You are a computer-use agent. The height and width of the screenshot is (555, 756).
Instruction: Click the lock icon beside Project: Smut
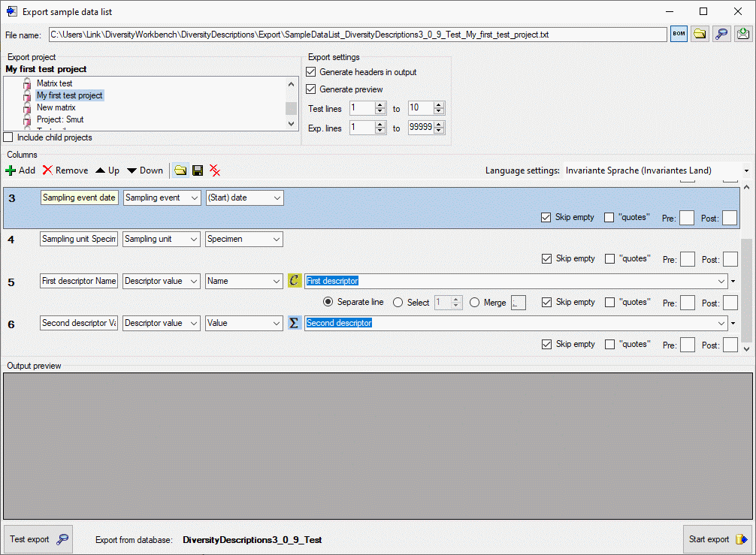(x=27, y=119)
